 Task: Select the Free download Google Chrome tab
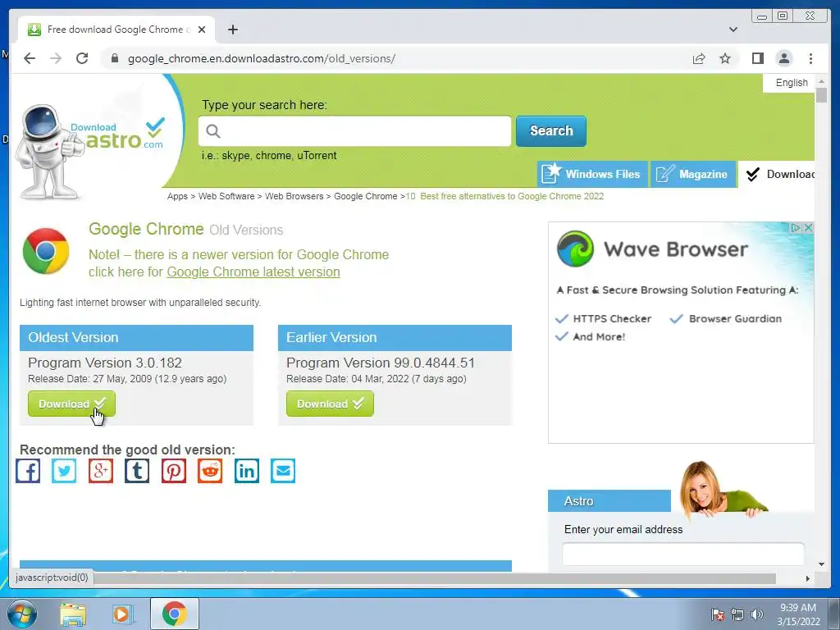pos(116,30)
